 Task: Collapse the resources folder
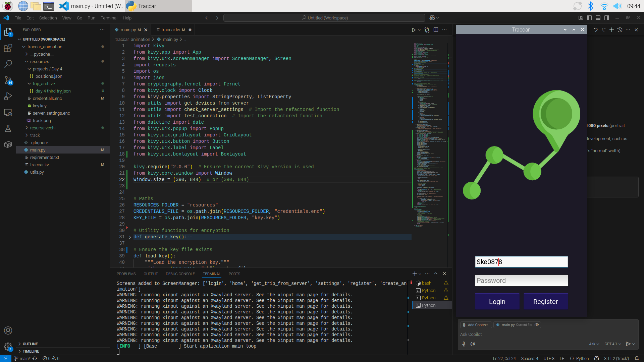pyautogui.click(x=39, y=62)
